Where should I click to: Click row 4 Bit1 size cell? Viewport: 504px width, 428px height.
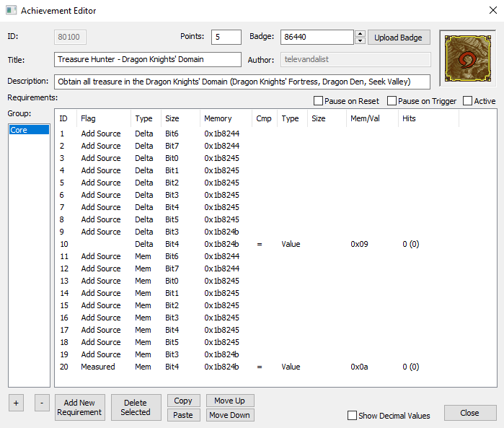[172, 170]
